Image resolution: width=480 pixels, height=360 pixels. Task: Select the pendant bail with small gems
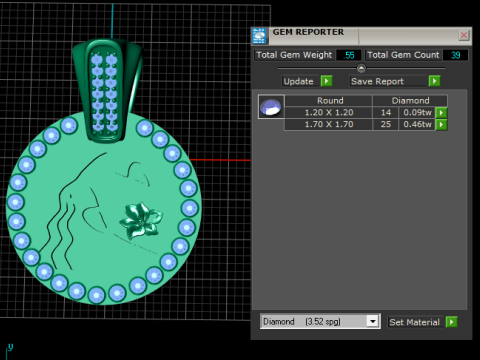click(107, 91)
